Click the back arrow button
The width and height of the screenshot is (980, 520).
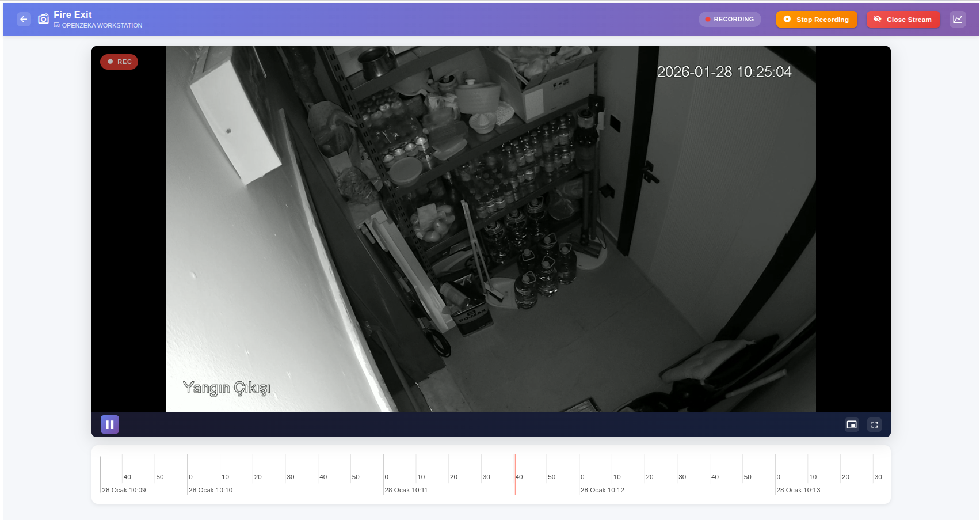[24, 19]
